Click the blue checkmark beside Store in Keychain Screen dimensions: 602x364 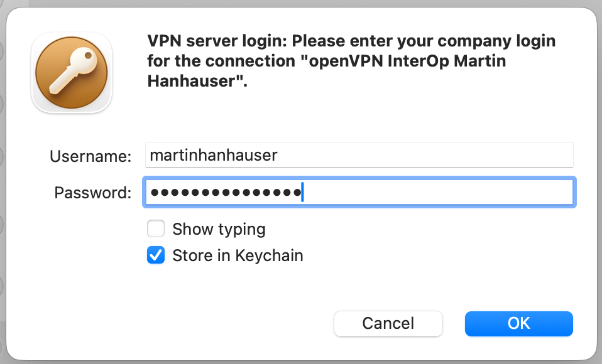(x=156, y=255)
